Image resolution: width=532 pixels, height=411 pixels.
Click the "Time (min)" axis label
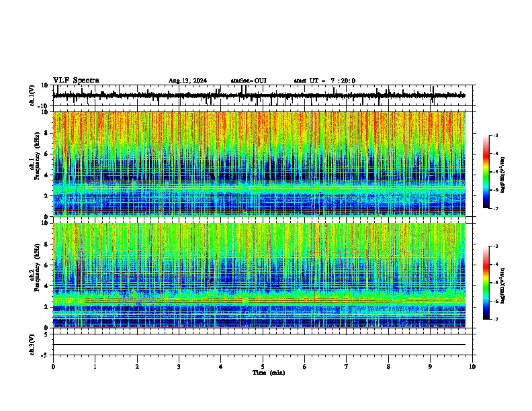tap(269, 373)
